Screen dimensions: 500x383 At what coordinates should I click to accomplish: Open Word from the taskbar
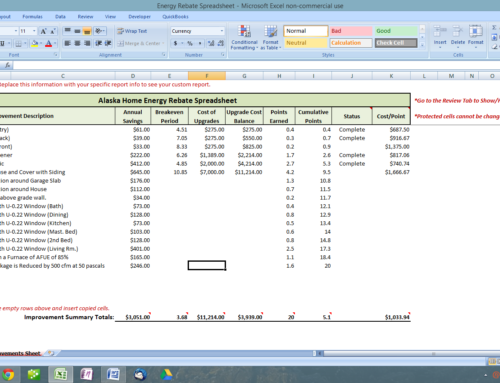113,375
